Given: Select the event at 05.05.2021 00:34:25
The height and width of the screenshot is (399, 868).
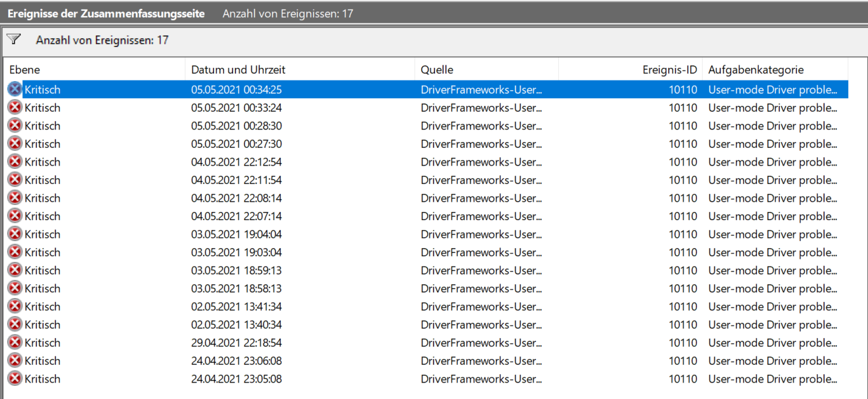Looking at the screenshot, I should 427,89.
